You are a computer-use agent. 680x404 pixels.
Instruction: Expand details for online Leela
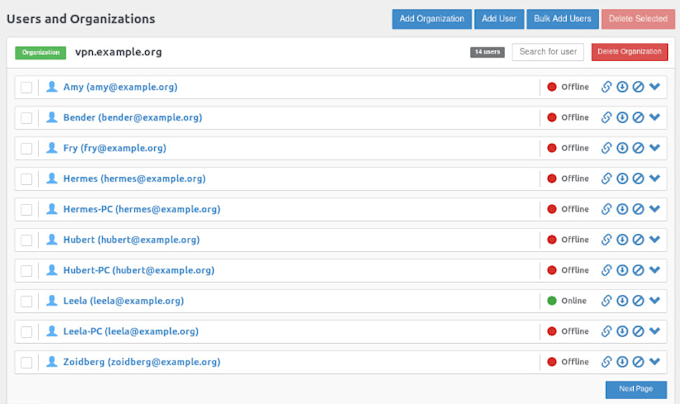[x=655, y=300]
